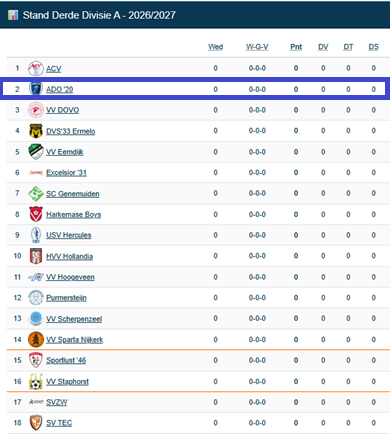Click the DS column header
The width and height of the screenshot is (390, 434).
click(x=373, y=47)
